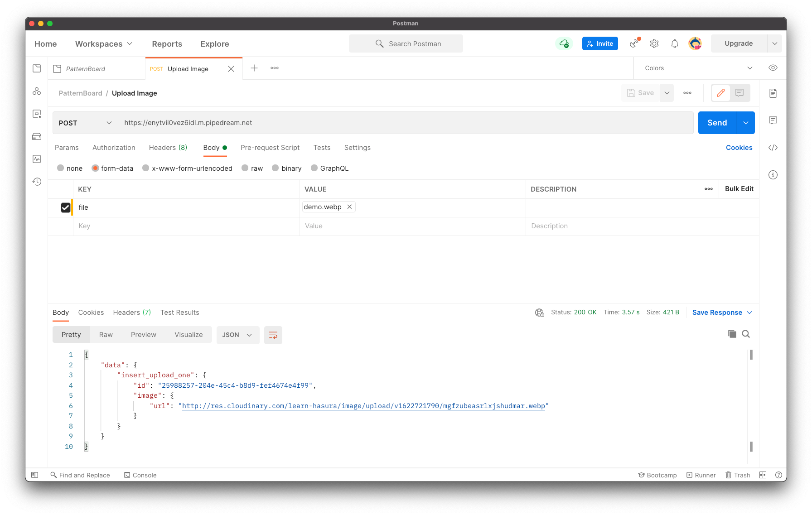Open the tab options three dots
The width and height of the screenshot is (812, 515).
pyautogui.click(x=275, y=68)
